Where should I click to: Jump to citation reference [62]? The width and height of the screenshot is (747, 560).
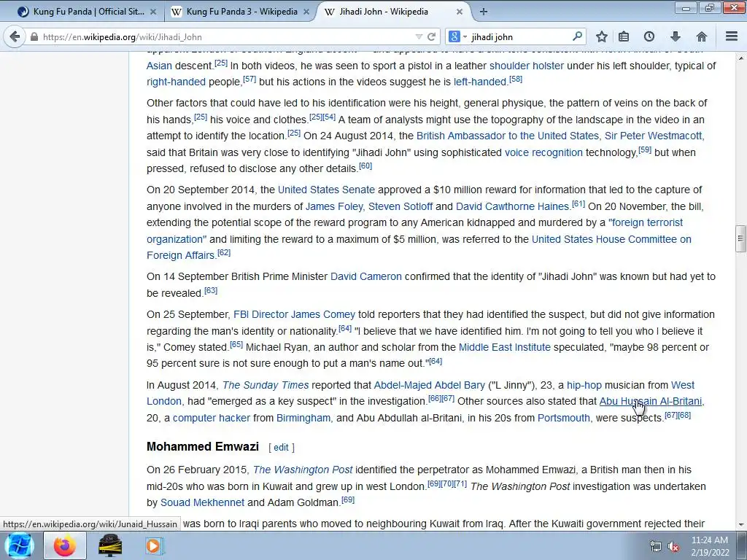(224, 252)
